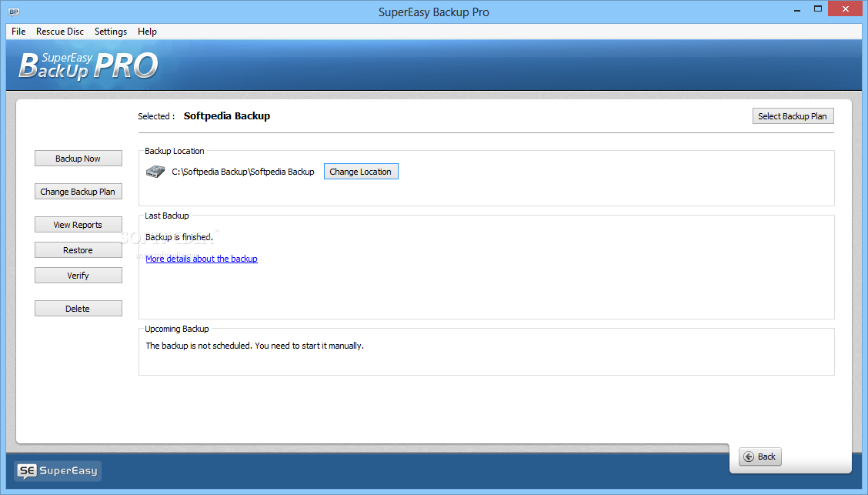Go back using the Back button
This screenshot has height=495, width=868.
[x=760, y=457]
